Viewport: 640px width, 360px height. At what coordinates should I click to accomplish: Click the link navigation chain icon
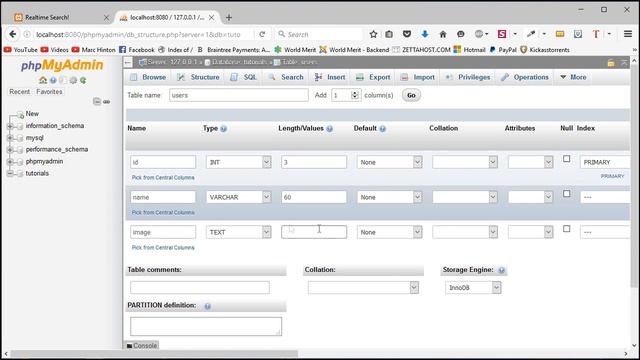click(107, 102)
